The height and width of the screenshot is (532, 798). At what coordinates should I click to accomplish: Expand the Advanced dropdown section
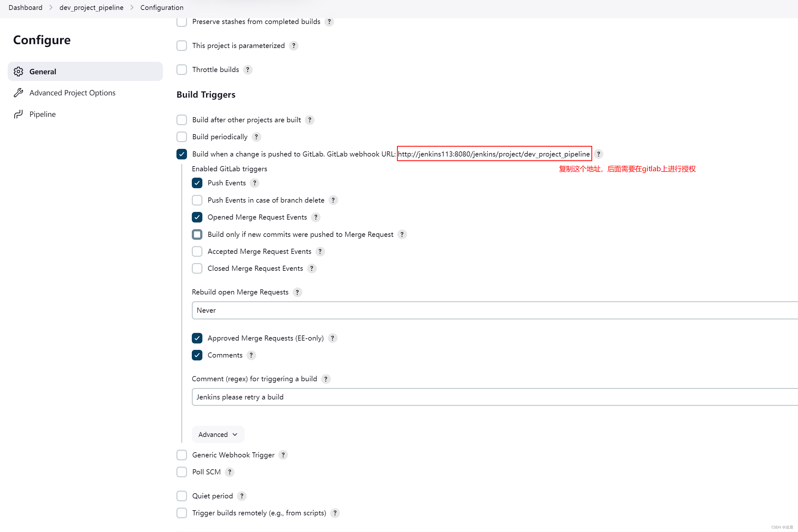[x=217, y=434]
